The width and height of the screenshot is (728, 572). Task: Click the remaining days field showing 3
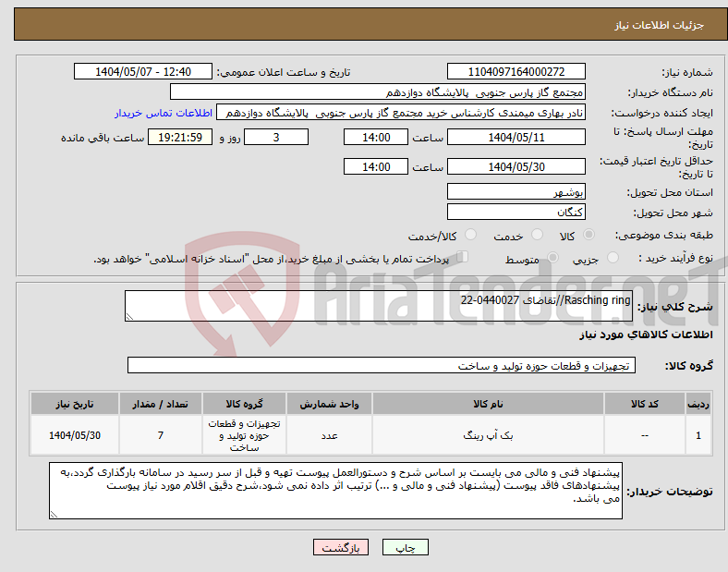[x=276, y=137]
